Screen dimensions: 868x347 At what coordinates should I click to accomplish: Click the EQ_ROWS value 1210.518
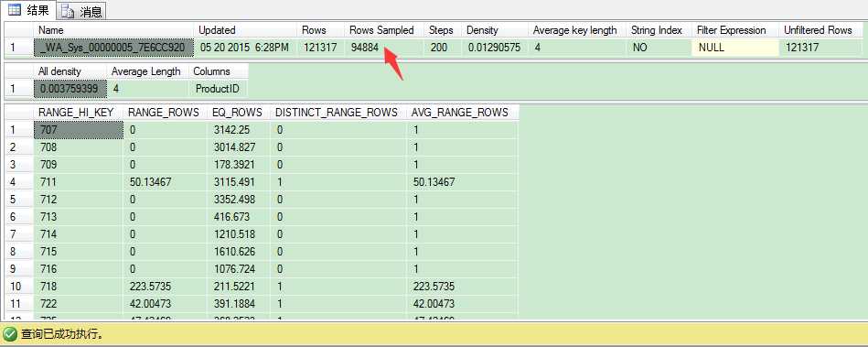239,234
